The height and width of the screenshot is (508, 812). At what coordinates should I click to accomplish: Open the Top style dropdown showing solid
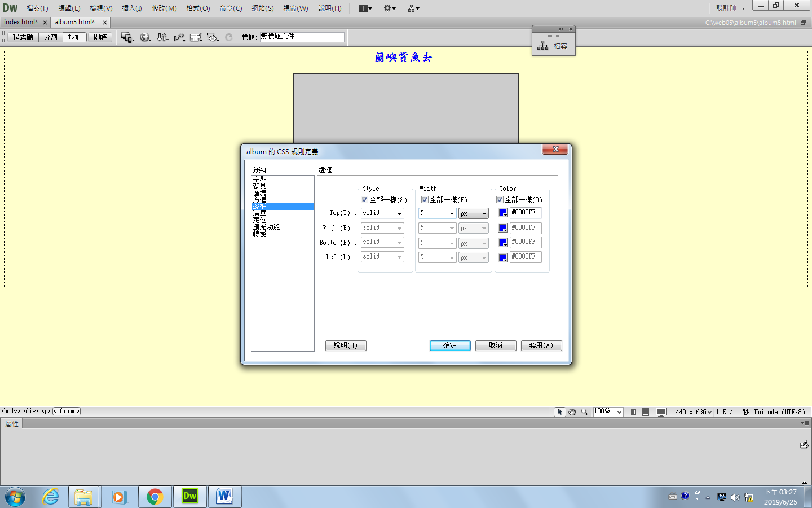383,213
